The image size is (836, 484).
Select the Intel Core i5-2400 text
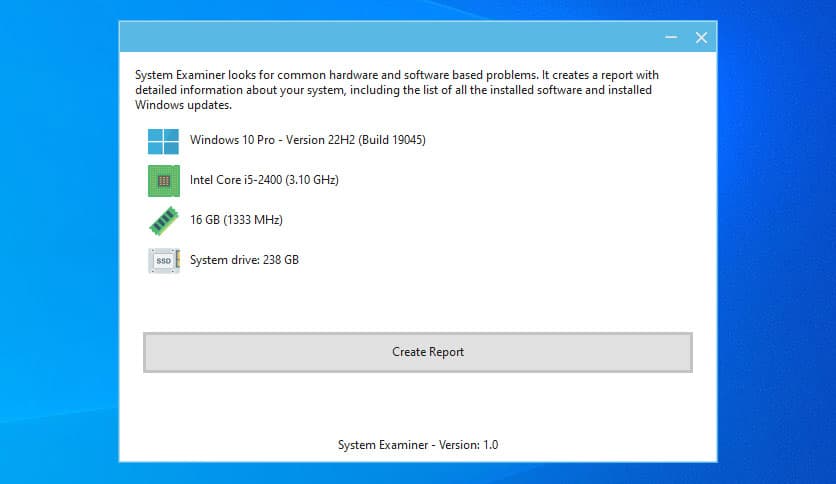[x=264, y=180]
